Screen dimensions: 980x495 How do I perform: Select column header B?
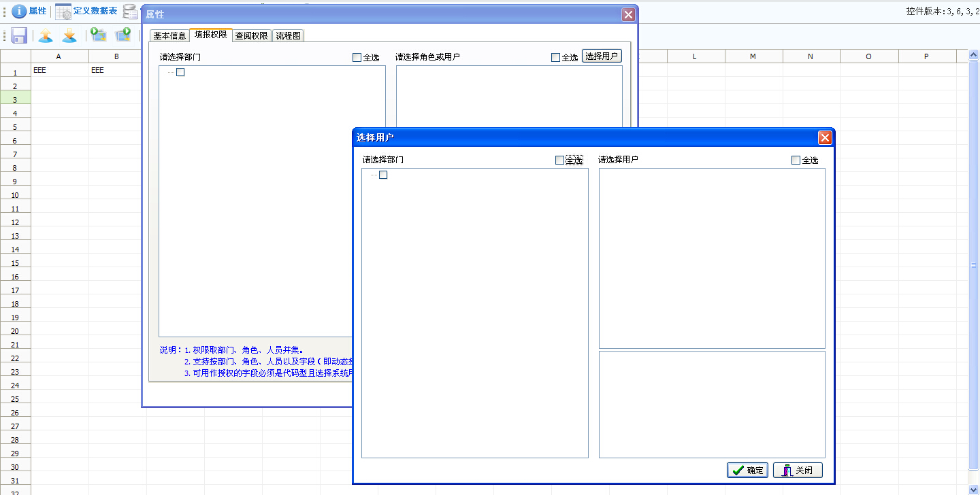(x=116, y=56)
